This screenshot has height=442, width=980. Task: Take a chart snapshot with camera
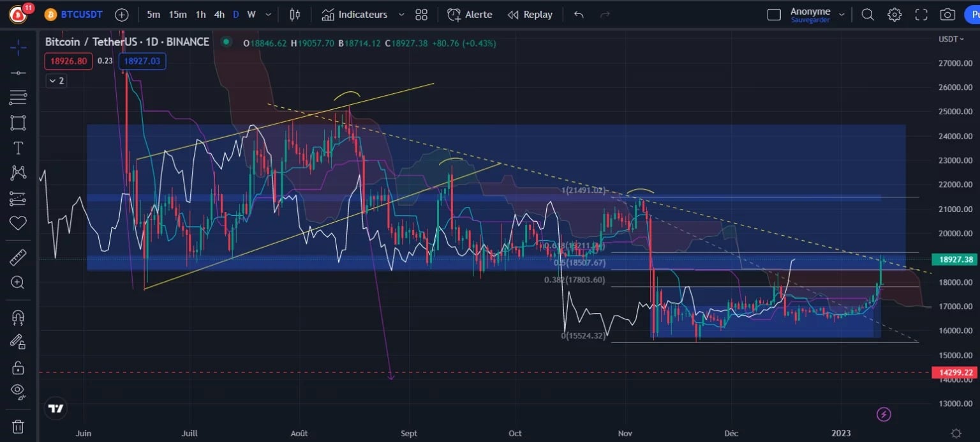948,15
